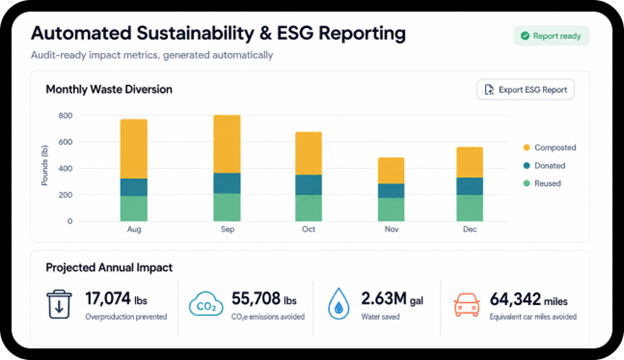Click the Composted legend label

pos(555,148)
